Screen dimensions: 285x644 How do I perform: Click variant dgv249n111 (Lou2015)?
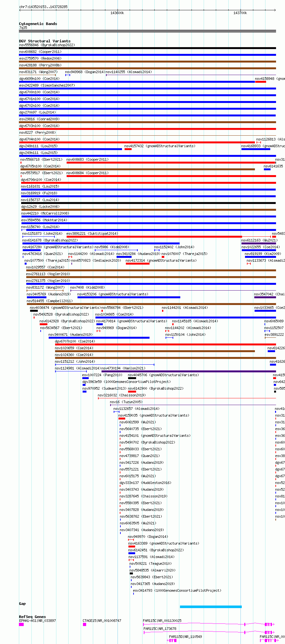pyautogui.click(x=147, y=156)
